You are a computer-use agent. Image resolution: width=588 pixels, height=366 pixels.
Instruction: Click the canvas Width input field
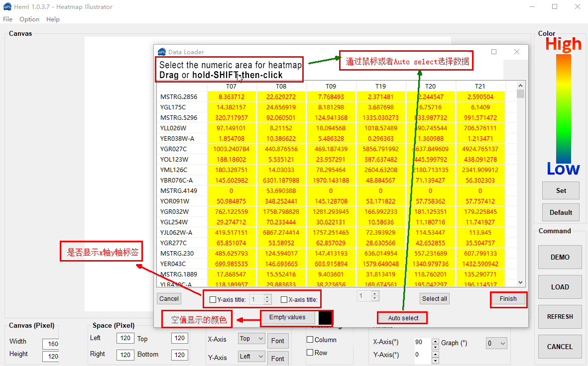coord(51,344)
